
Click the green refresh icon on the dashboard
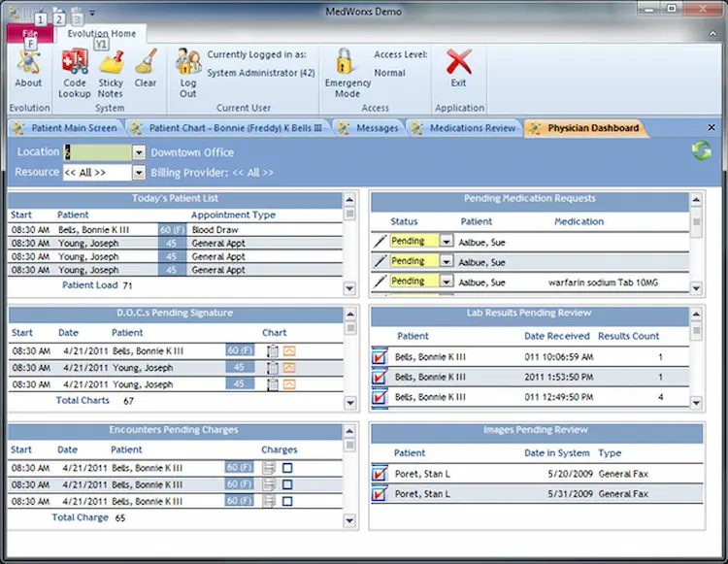click(701, 151)
